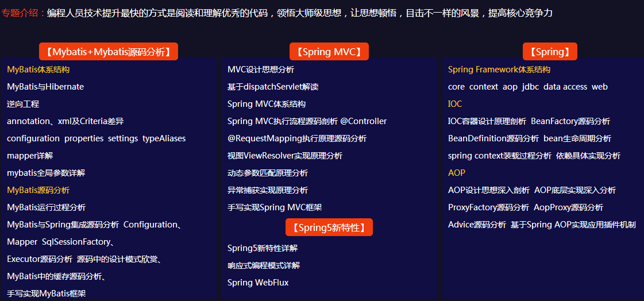Click the core context aop jdbc line
Image resolution: width=644 pixels, height=301 pixels.
point(528,87)
